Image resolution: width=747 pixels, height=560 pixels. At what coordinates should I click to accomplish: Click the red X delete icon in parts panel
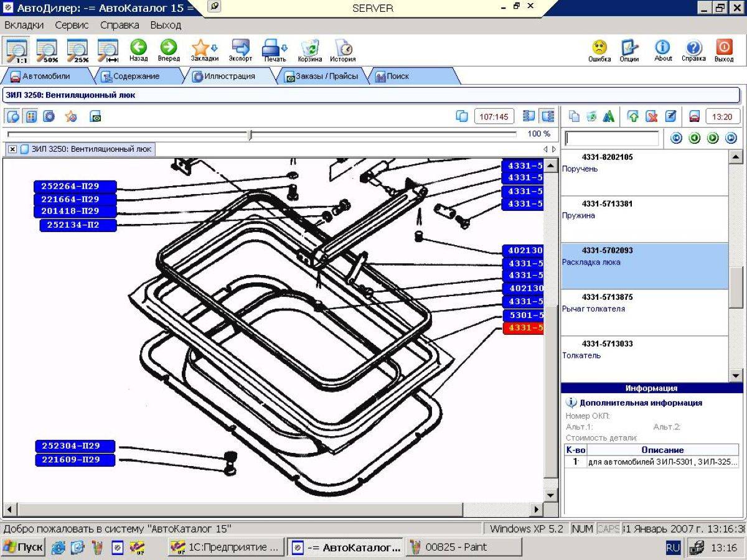pos(652,116)
